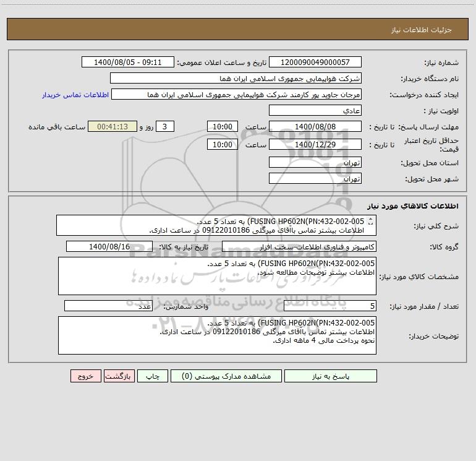Click the 'ساعت باقی مانده' label
476x461 pixels.
pyautogui.click(x=57, y=127)
